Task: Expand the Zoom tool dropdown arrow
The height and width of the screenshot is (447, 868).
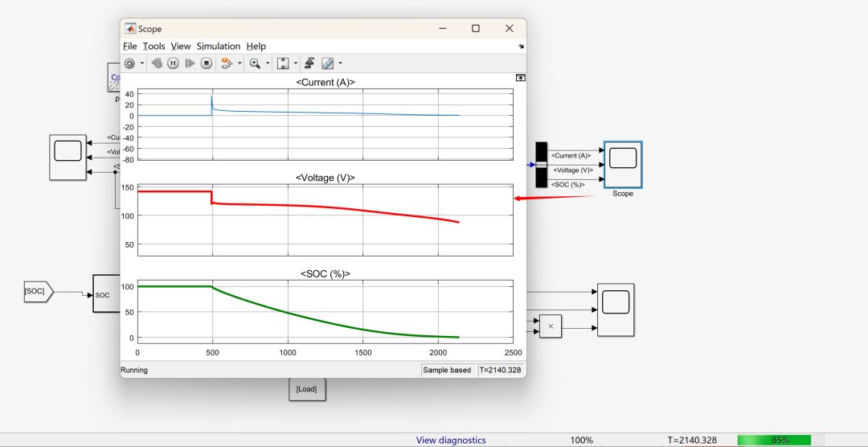Action: [x=267, y=63]
